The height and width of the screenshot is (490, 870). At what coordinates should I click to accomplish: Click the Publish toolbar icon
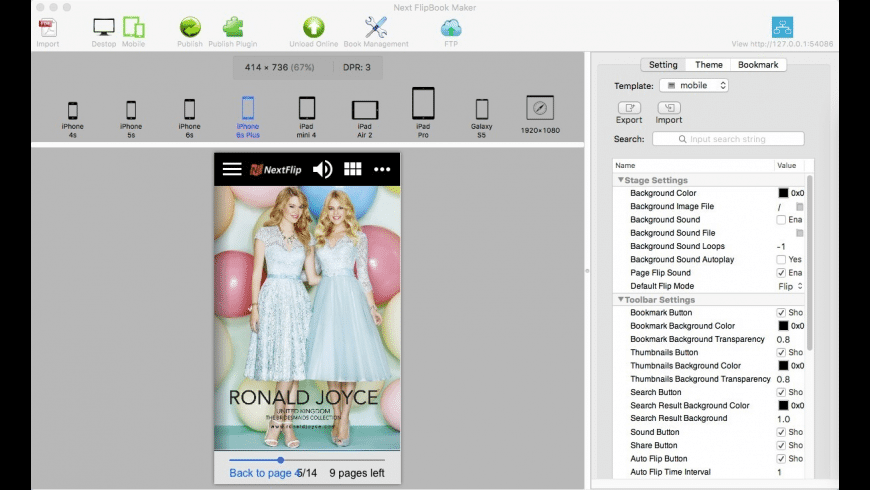tap(190, 28)
